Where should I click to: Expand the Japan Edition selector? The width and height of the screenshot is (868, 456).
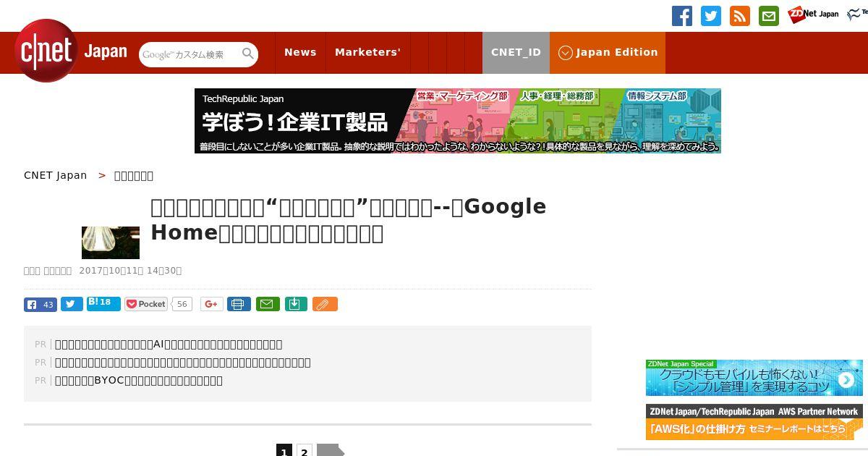click(x=608, y=52)
